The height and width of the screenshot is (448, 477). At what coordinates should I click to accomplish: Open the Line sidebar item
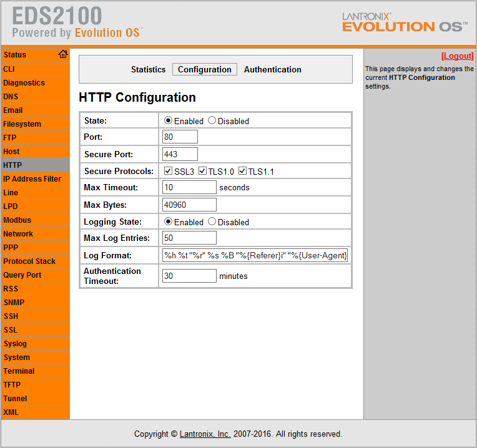point(36,192)
